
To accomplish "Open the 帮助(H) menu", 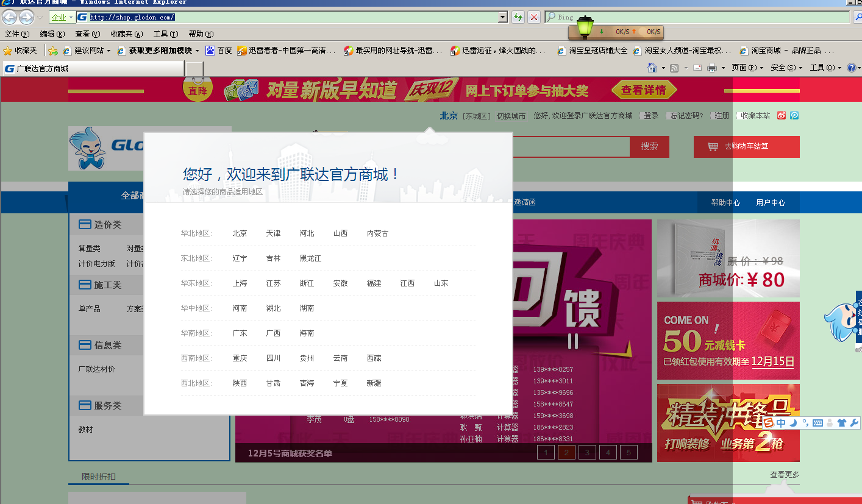I will pyautogui.click(x=201, y=34).
